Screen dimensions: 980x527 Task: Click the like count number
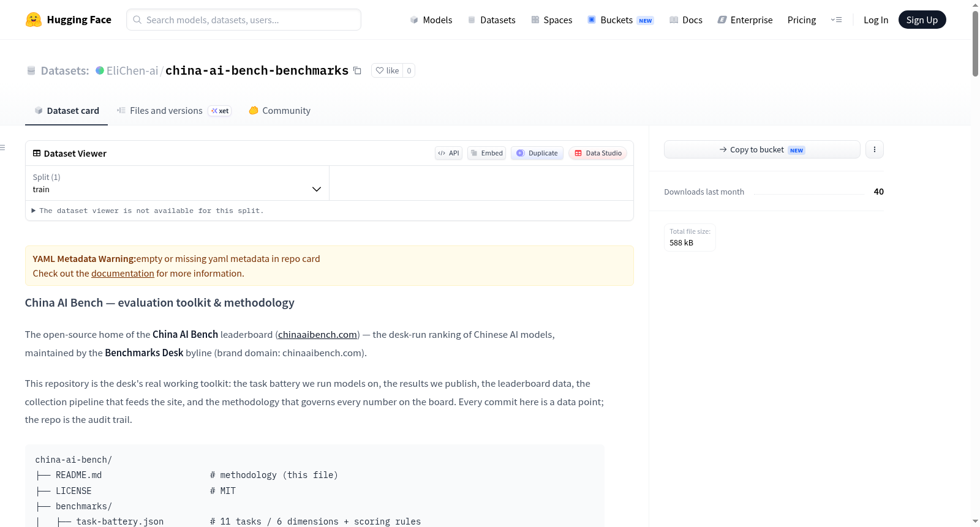tap(409, 70)
